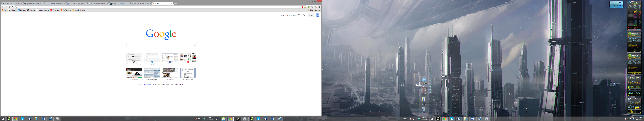Open Skype from the left taskbar
Screen dimensions: 644x121
(x=22, y=119)
